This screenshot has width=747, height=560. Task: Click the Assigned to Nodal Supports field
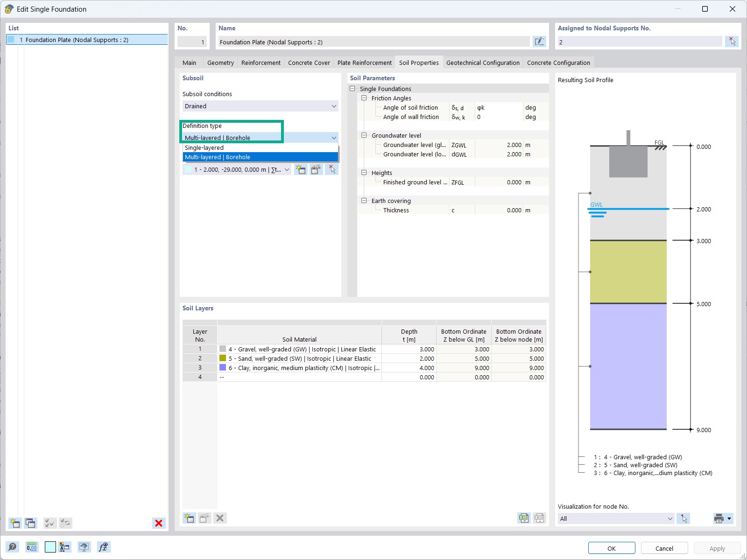pos(640,42)
